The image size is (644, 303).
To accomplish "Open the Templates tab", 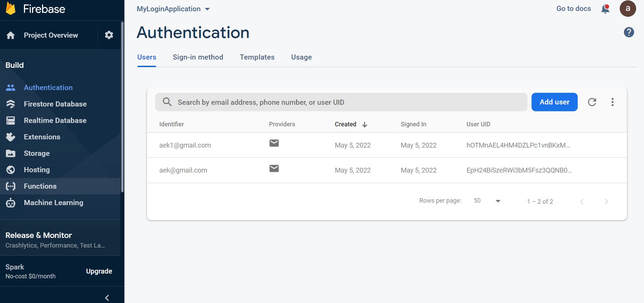I will pyautogui.click(x=257, y=57).
